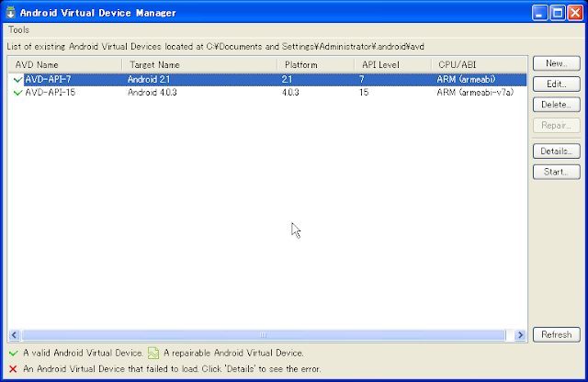This screenshot has width=588, height=382.
Task: Click the New... button
Action: point(557,63)
